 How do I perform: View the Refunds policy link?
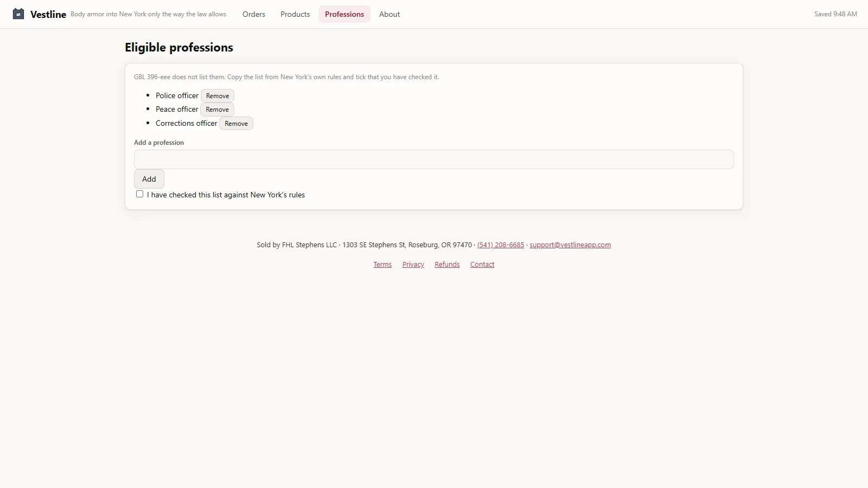(447, 265)
